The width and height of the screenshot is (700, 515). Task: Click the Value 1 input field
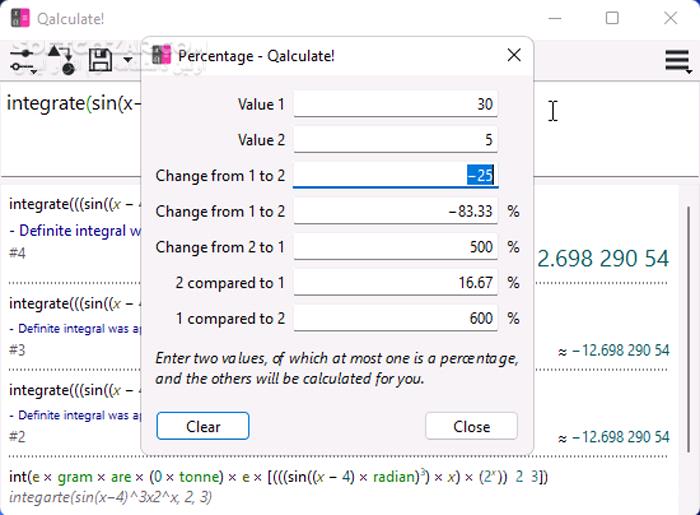pyautogui.click(x=395, y=104)
